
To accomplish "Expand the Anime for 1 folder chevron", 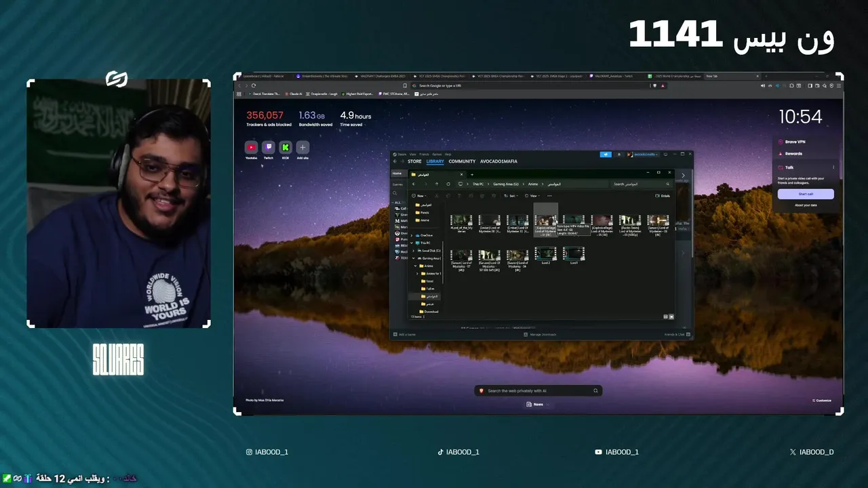I will [x=416, y=273].
